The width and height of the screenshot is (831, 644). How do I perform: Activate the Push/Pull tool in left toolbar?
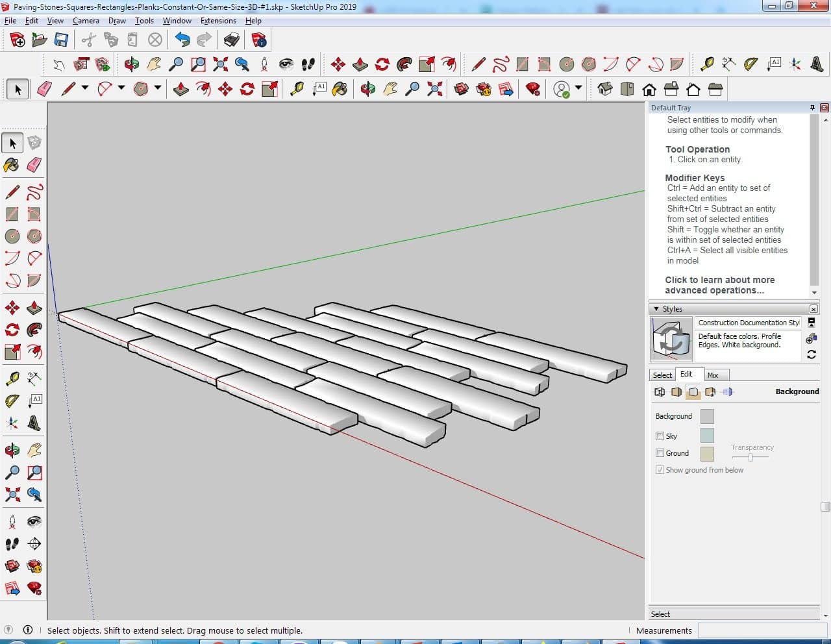point(34,308)
